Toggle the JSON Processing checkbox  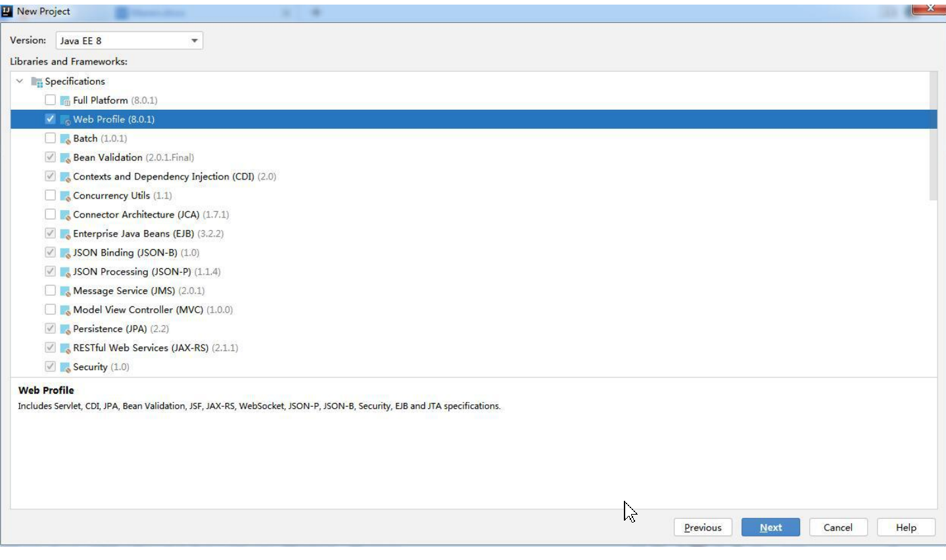coord(50,271)
